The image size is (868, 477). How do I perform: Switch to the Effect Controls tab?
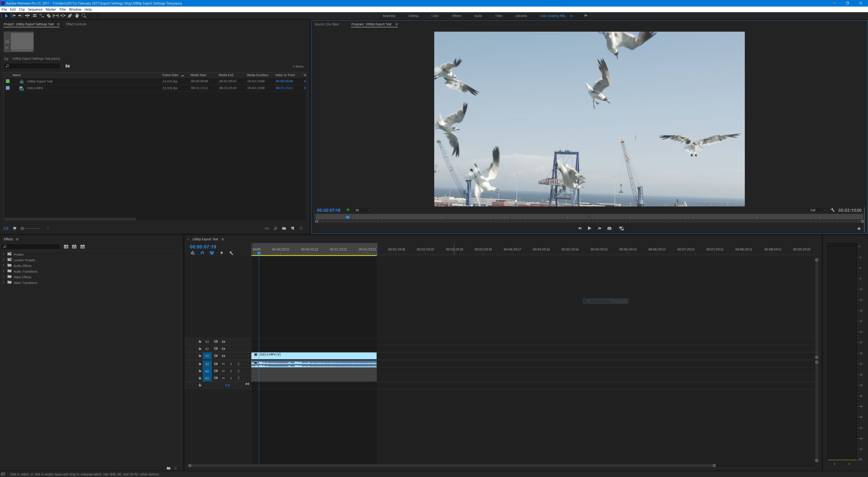(76, 24)
